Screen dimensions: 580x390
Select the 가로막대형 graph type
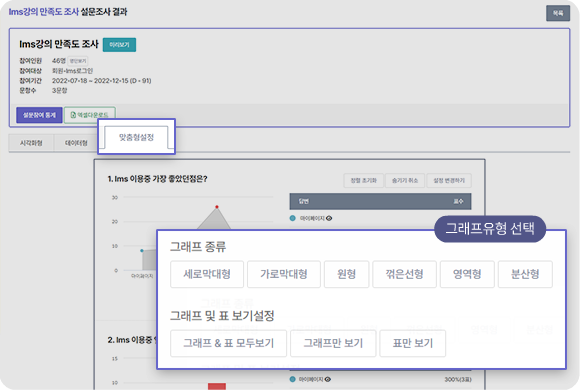click(284, 274)
